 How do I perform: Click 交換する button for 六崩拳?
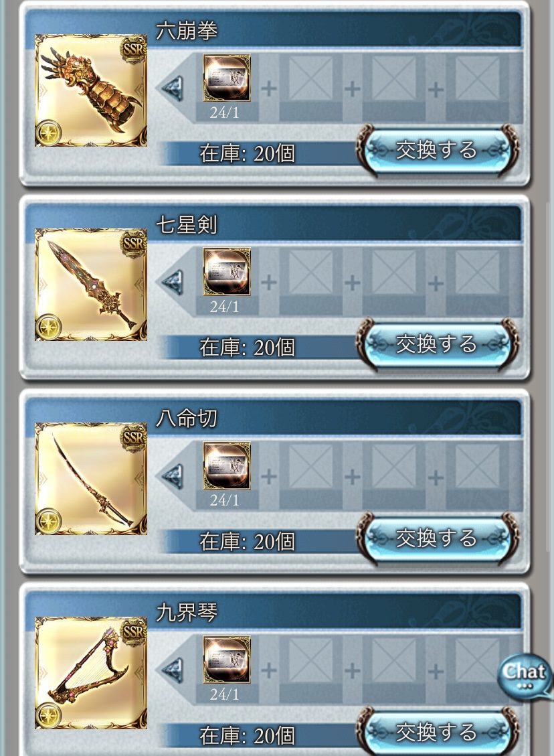pos(438,150)
